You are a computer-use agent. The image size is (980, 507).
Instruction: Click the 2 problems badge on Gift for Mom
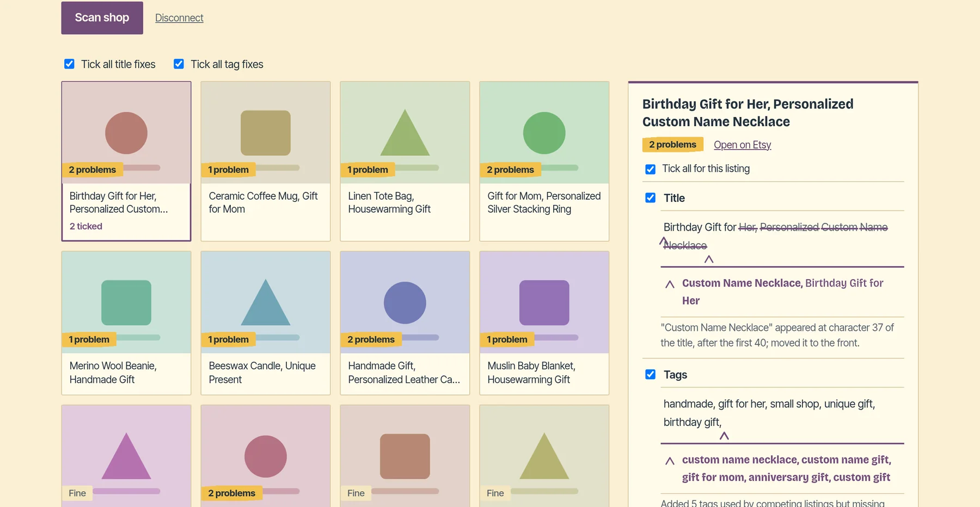coord(510,170)
